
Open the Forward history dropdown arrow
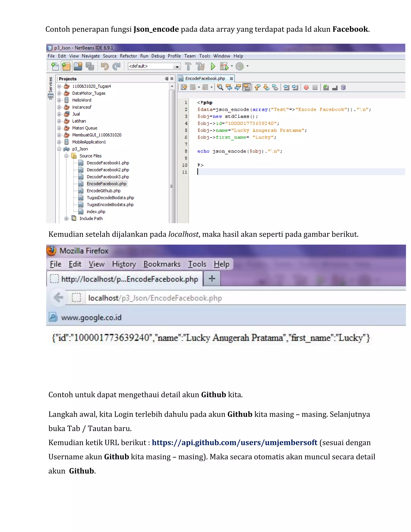pyautogui.click(x=211, y=87)
